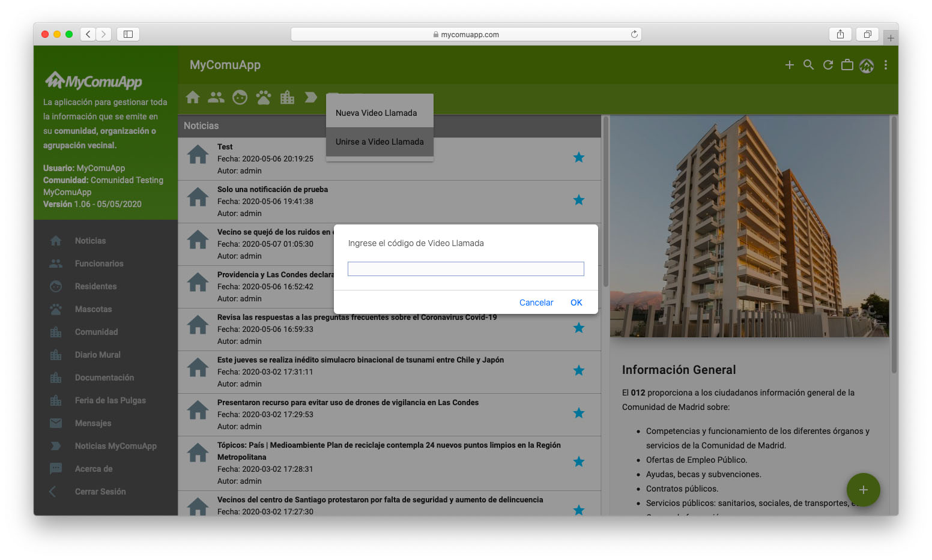Toggle star on the tsunami simulacro news
Viewport: 932px width, 560px height.
[x=578, y=370]
